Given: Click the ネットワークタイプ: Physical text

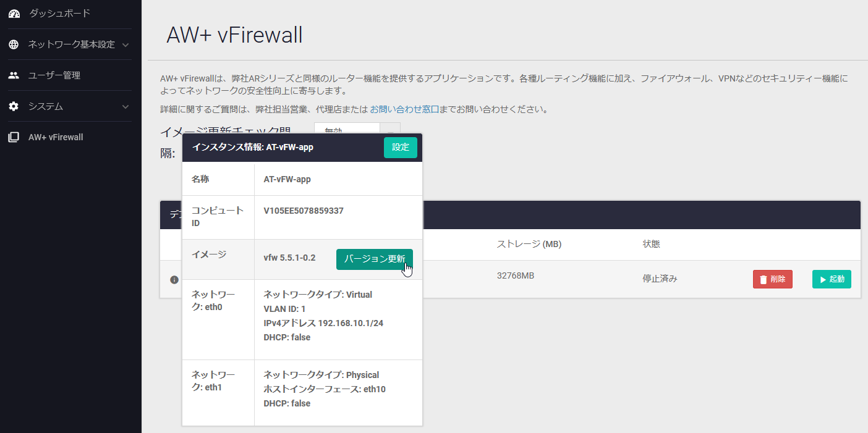Looking at the screenshot, I should (x=321, y=375).
